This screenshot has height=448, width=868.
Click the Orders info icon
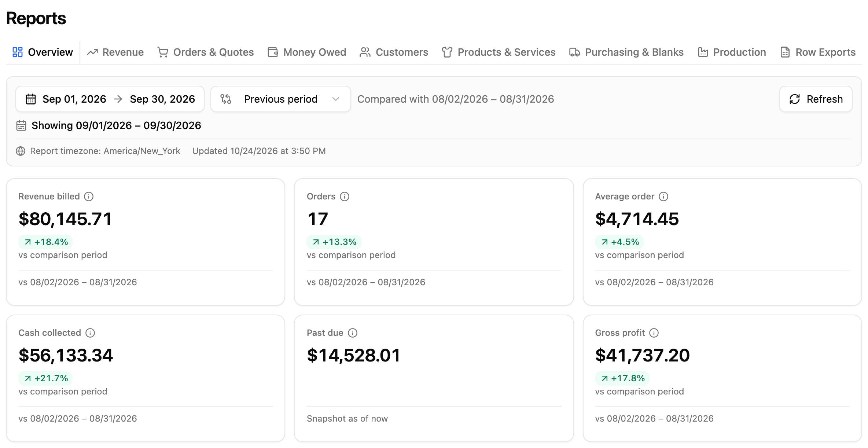tap(345, 197)
